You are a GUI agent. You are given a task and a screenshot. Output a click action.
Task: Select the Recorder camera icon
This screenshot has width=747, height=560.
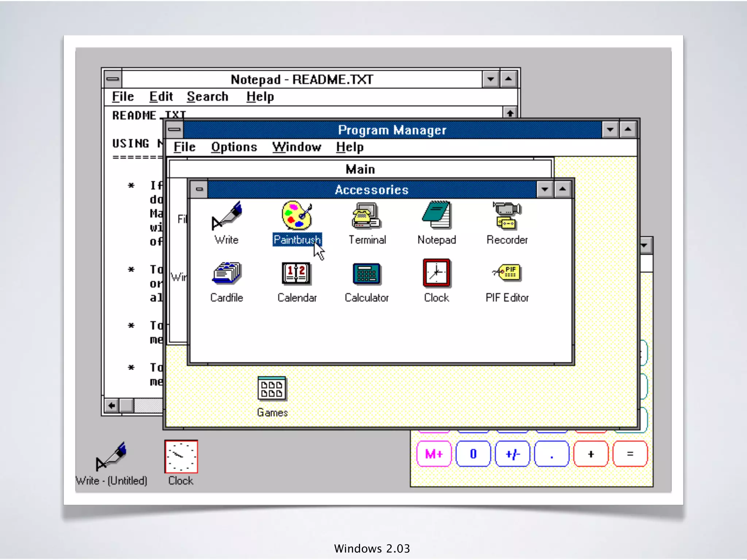point(507,216)
